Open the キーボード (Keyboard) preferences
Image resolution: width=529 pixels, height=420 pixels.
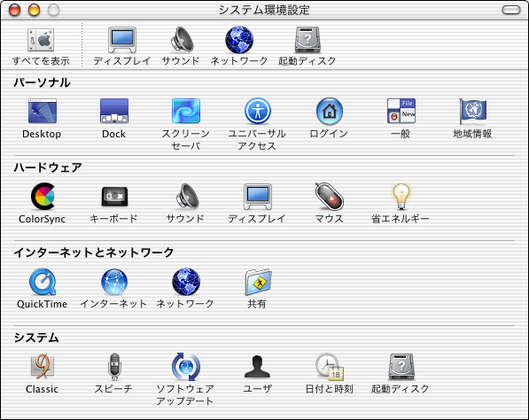point(114,196)
